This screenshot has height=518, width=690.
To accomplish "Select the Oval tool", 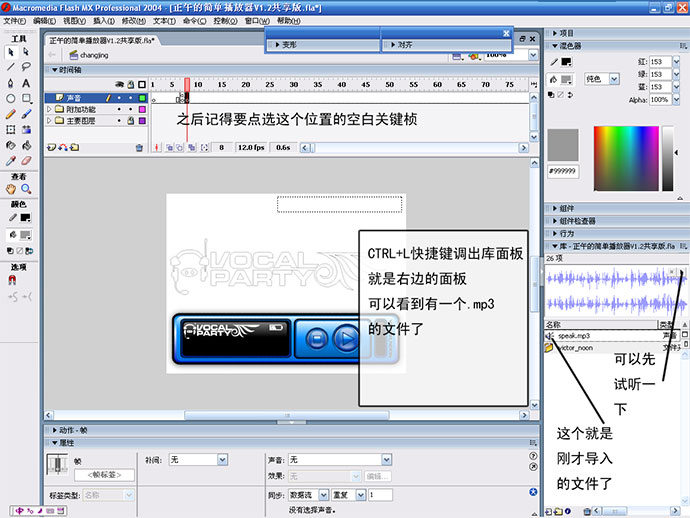I will click(11, 99).
